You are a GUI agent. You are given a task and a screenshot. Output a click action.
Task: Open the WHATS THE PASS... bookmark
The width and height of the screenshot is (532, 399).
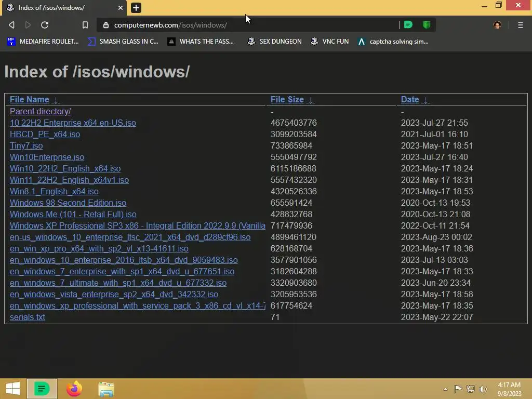click(x=201, y=42)
